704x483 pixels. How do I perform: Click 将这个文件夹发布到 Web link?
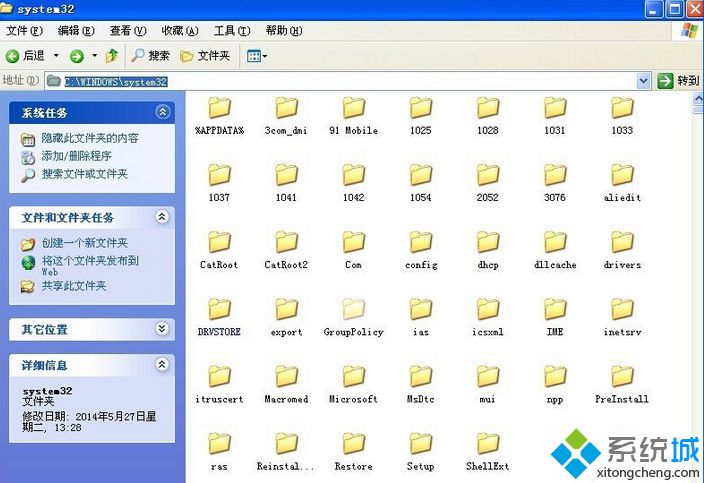pyautogui.click(x=90, y=266)
